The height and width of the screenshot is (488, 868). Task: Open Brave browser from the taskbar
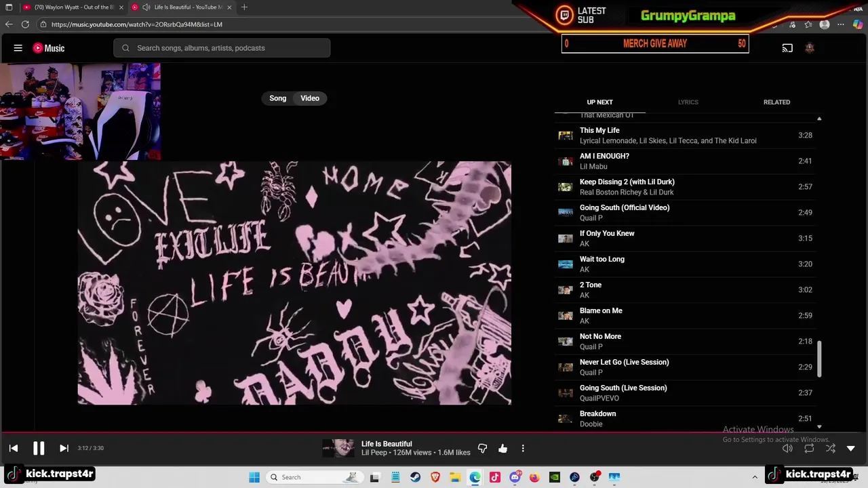point(435,477)
